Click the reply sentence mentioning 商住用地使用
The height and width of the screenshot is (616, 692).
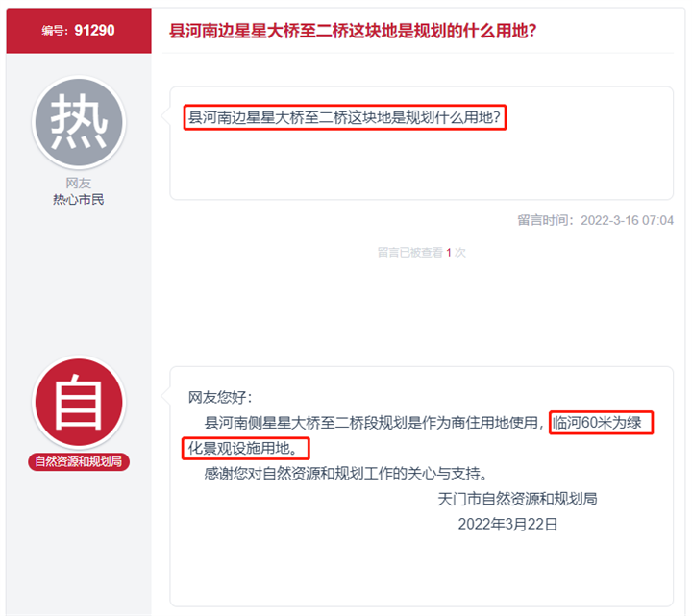click(375, 423)
